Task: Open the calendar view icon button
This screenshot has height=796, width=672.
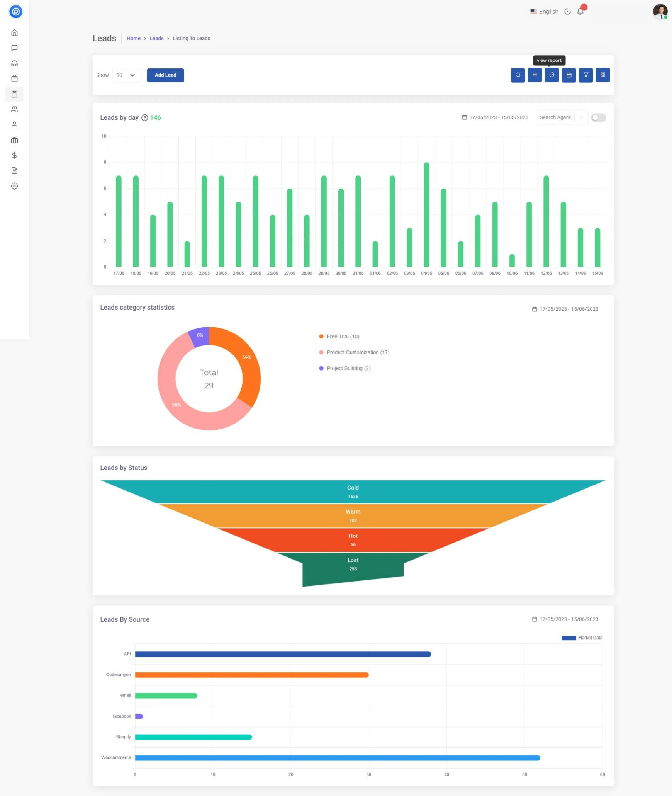Action: click(x=568, y=75)
